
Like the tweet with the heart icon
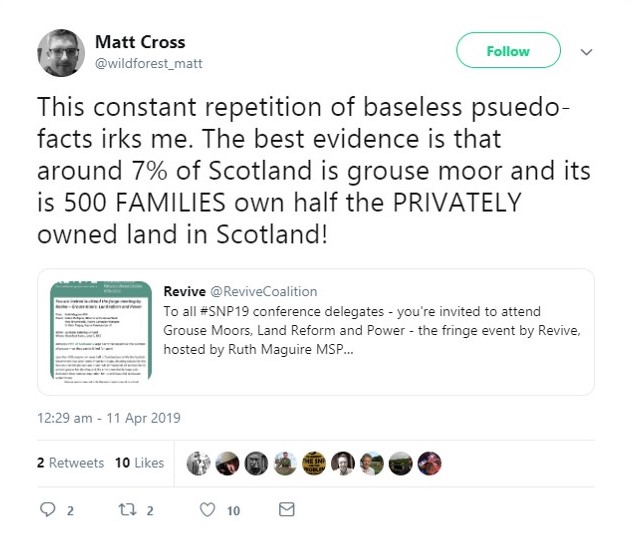207,510
